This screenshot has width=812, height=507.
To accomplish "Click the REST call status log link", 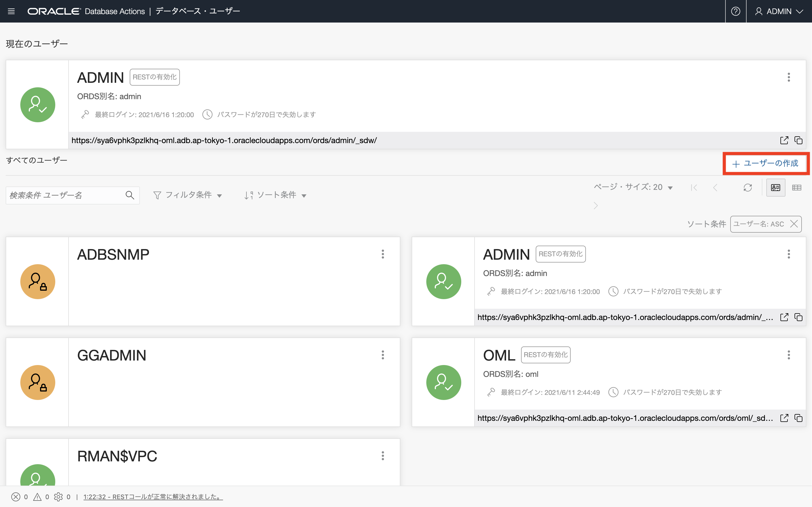I will [x=153, y=497].
